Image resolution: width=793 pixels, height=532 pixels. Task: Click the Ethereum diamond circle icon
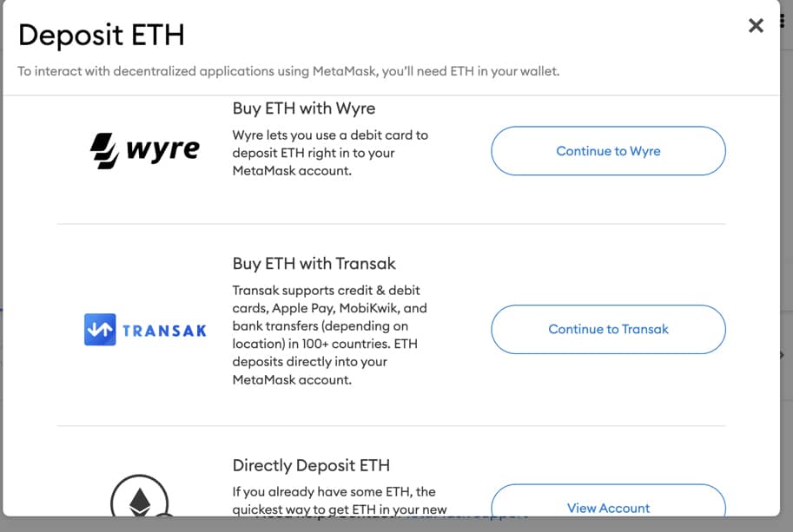(140, 496)
